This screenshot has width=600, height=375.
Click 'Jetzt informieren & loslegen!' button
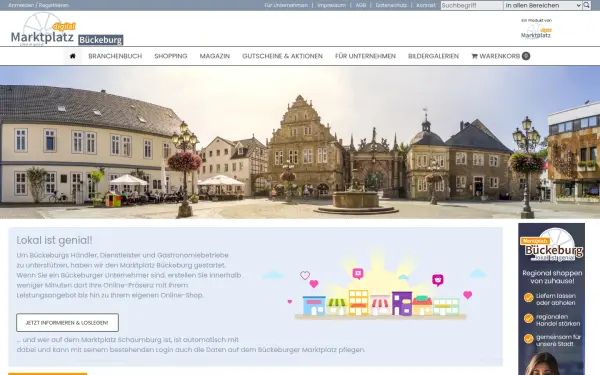pos(67,323)
